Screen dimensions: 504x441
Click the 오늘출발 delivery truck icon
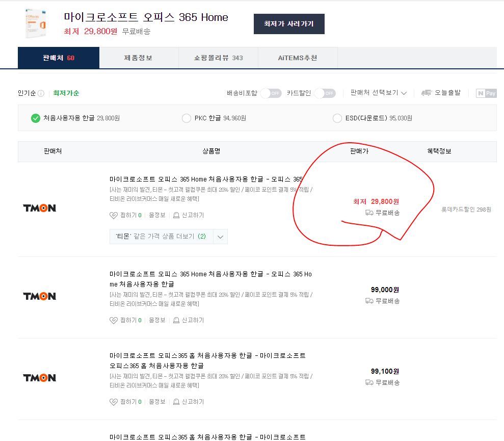tap(426, 93)
